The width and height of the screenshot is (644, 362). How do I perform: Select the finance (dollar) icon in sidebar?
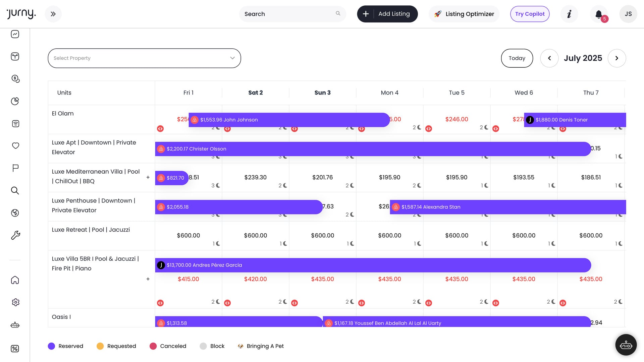click(x=15, y=79)
